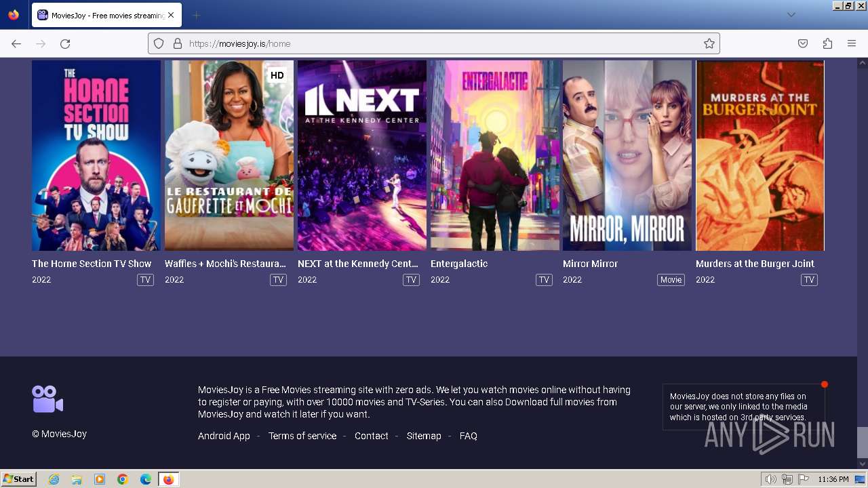
Task: Open network status tray icon
Action: 787,479
